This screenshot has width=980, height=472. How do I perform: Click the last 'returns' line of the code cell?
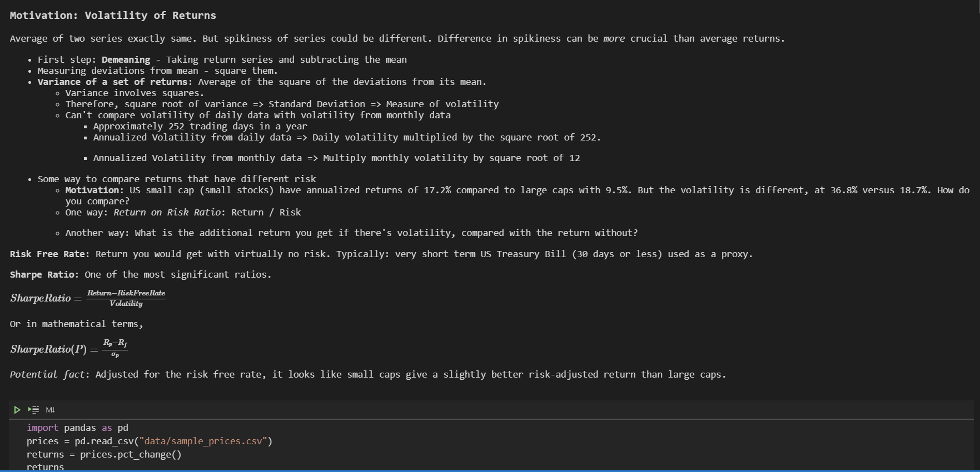click(x=45, y=467)
